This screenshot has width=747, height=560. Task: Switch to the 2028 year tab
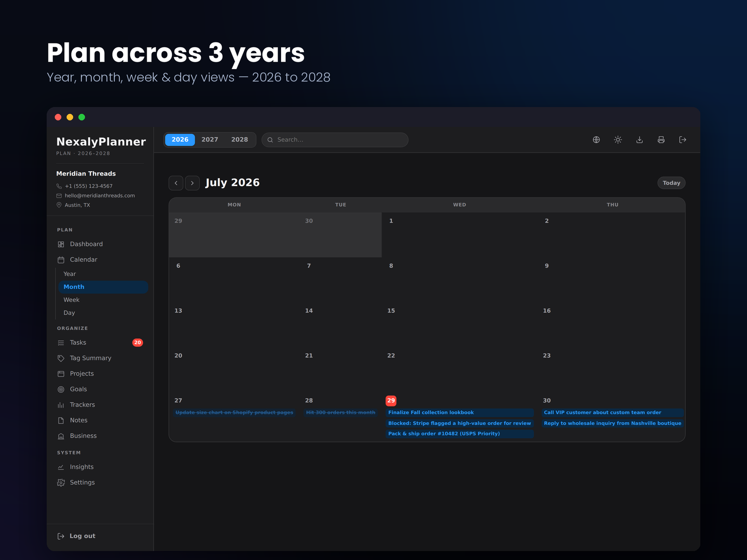[240, 140]
